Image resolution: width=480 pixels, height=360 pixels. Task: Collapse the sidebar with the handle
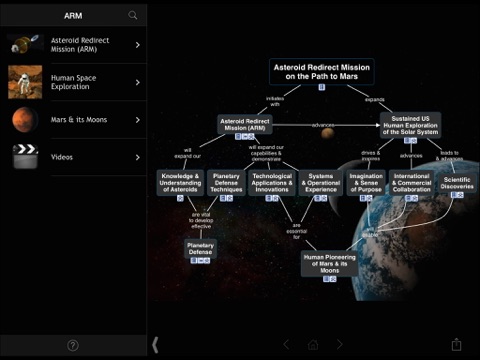tap(155, 345)
